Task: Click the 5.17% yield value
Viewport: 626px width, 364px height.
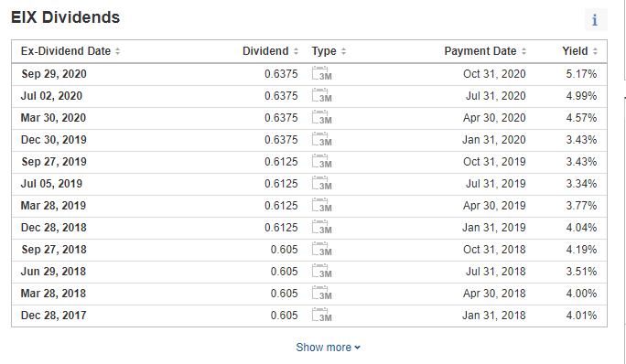Action: coord(581,74)
